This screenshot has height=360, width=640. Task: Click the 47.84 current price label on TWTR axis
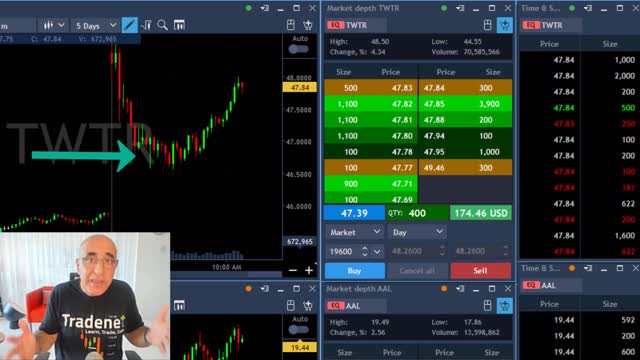[300, 87]
